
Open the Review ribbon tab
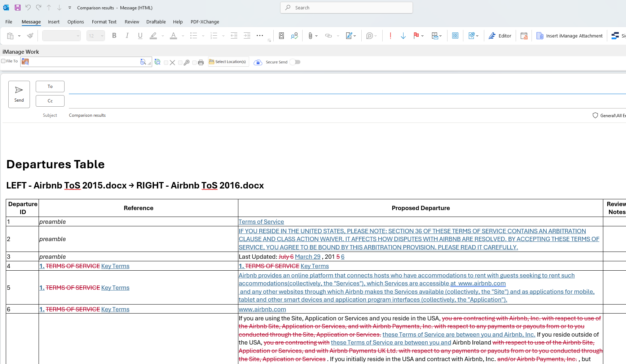click(x=132, y=22)
